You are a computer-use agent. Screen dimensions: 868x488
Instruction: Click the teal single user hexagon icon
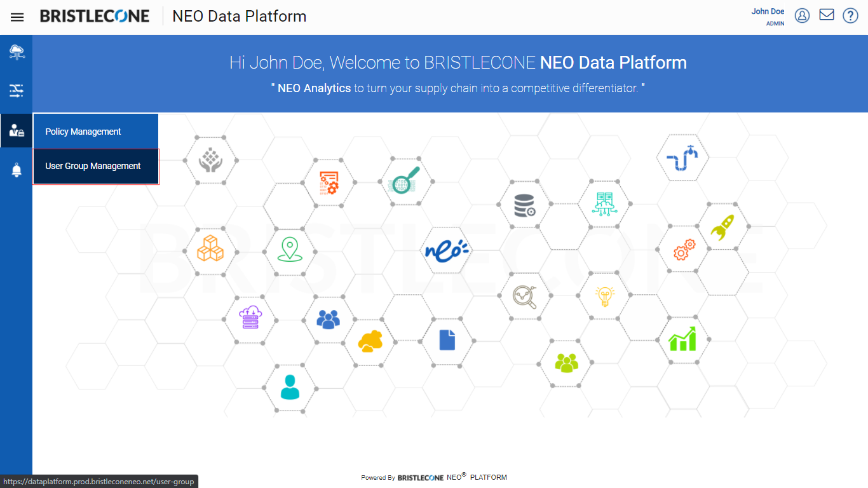[x=289, y=387]
